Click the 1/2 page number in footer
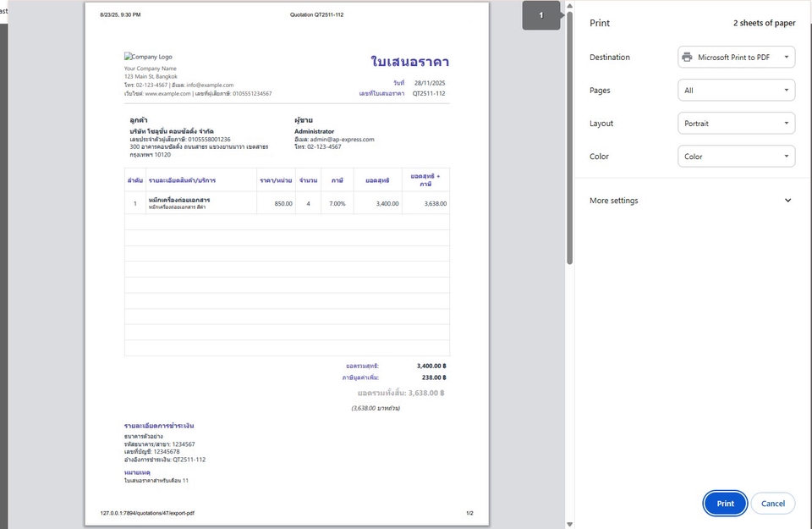 (469, 513)
